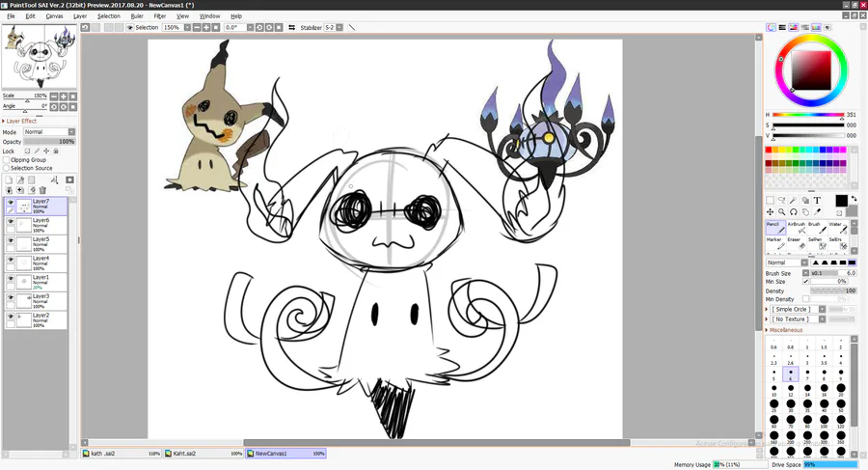This screenshot has height=470, width=868.
Task: Pick the Water brush tool
Action: coord(837,227)
